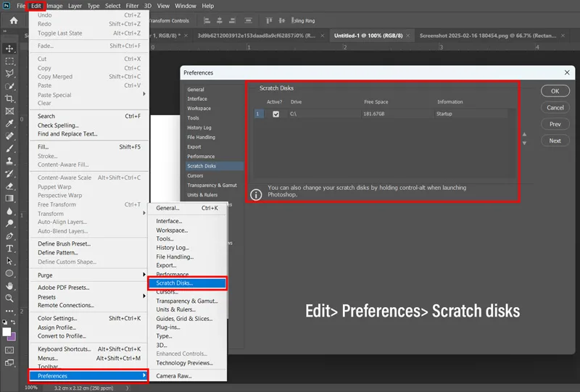The height and width of the screenshot is (392, 580).
Task: Close the Untitled-1 document tab
Action: (x=408, y=36)
